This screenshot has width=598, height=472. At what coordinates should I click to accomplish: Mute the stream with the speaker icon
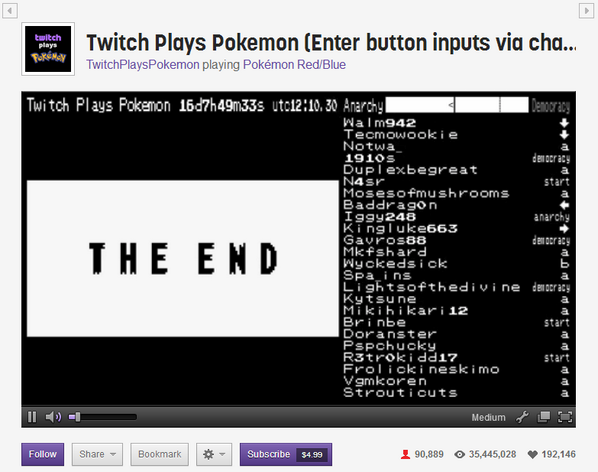click(53, 417)
